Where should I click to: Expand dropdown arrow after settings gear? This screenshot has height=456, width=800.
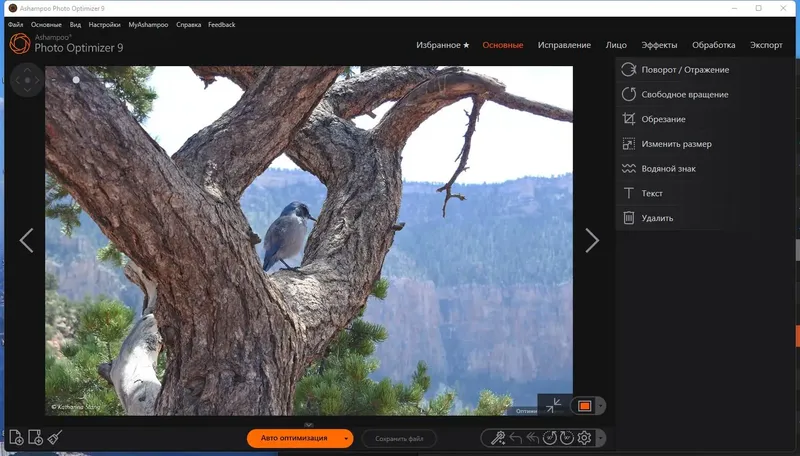(x=601, y=438)
